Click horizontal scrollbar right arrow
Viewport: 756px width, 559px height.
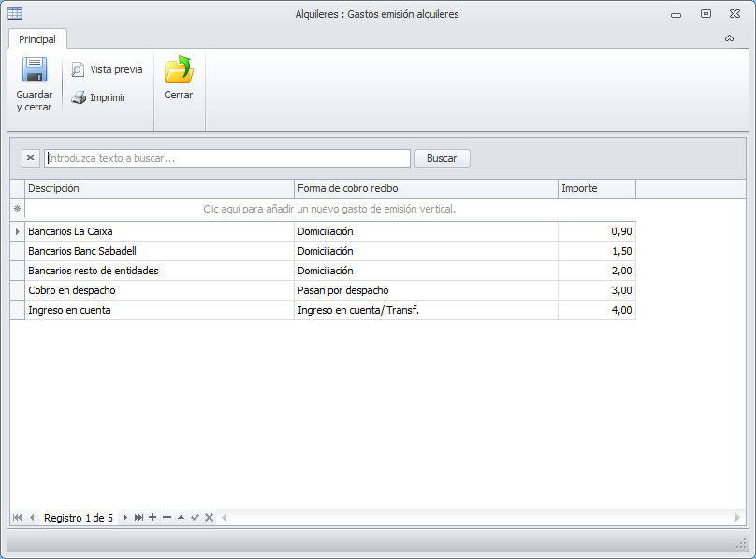point(737,518)
